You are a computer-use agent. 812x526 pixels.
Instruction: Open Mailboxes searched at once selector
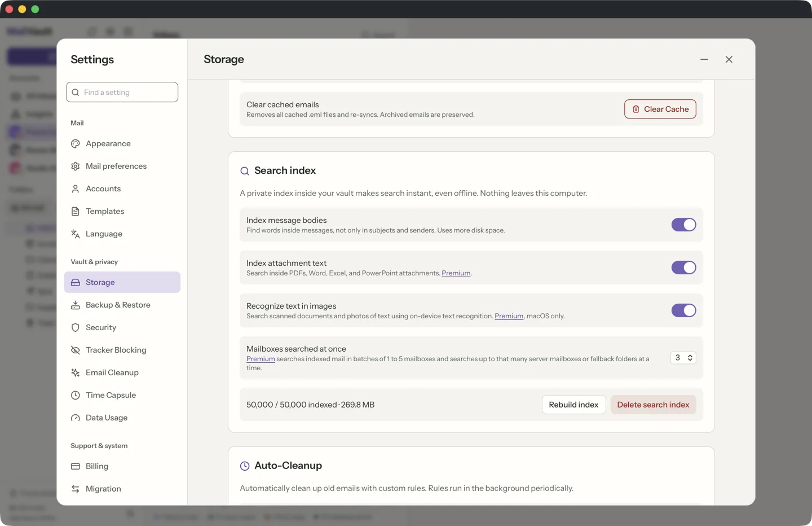click(683, 358)
